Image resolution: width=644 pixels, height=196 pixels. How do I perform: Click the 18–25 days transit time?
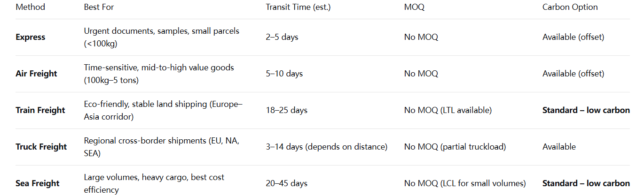[x=286, y=110]
